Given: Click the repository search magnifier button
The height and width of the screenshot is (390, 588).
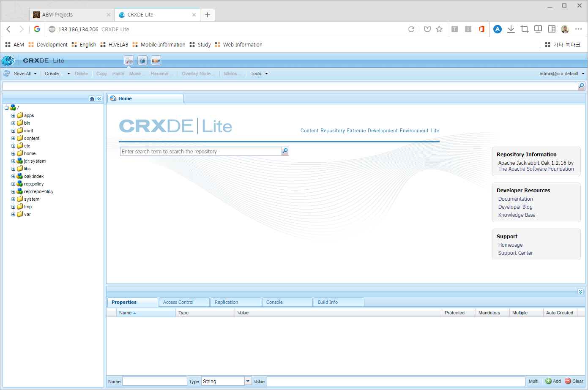Looking at the screenshot, I should pyautogui.click(x=285, y=151).
